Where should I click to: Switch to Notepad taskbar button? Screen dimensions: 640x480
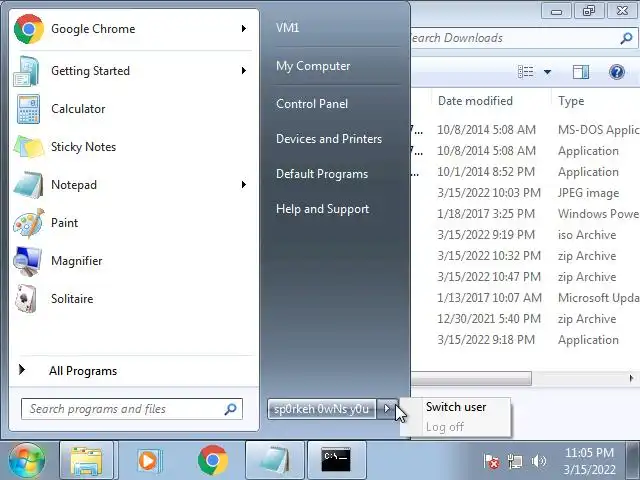(274, 460)
